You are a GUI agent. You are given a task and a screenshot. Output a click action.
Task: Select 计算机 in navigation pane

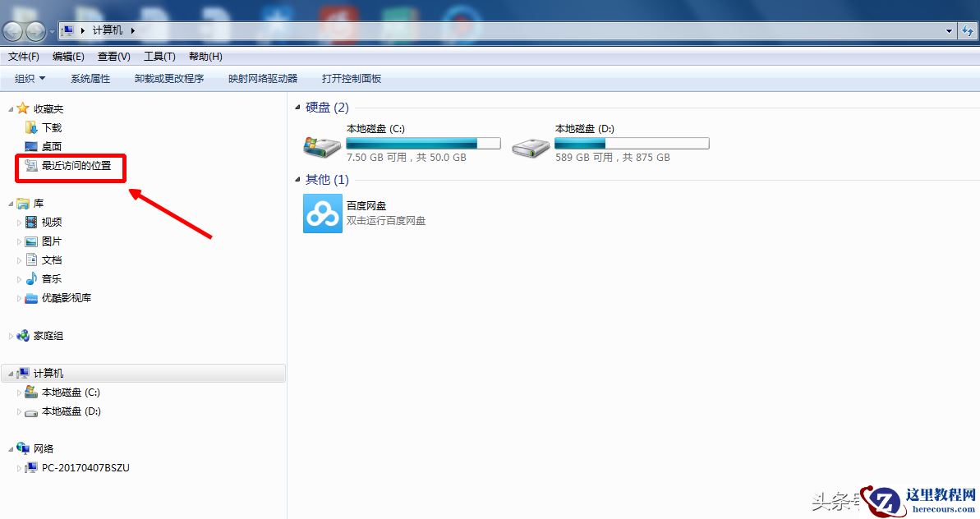click(48, 374)
